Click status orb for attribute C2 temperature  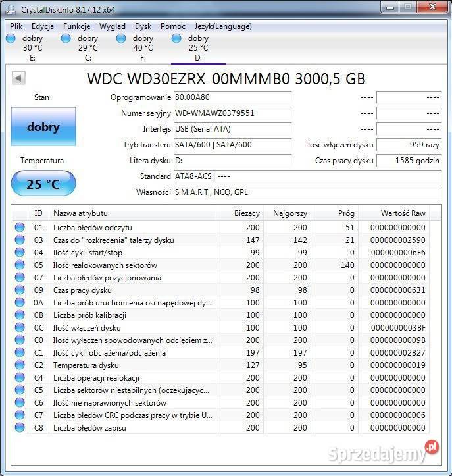(20, 365)
